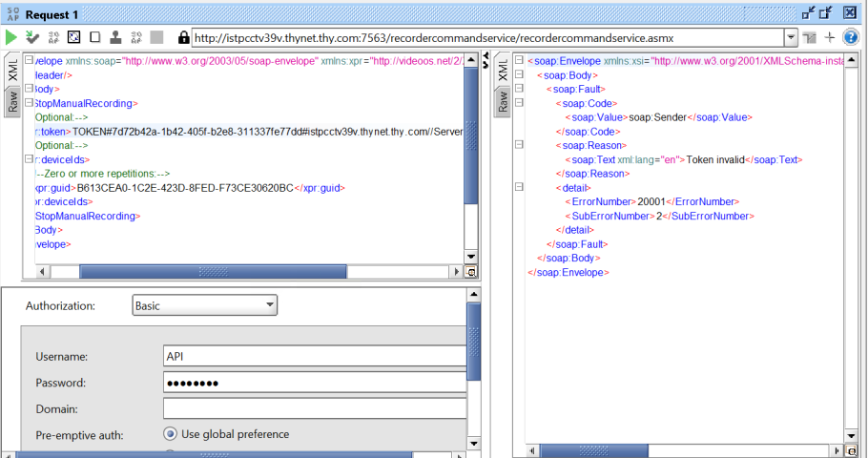Switch to the Raw tab in request panel
The image size is (868, 458).
click(x=13, y=103)
